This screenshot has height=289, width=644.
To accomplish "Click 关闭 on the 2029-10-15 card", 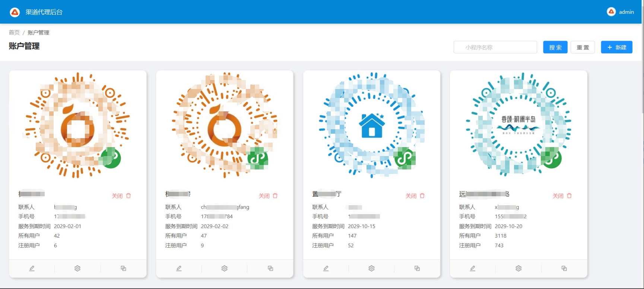I will click(411, 196).
